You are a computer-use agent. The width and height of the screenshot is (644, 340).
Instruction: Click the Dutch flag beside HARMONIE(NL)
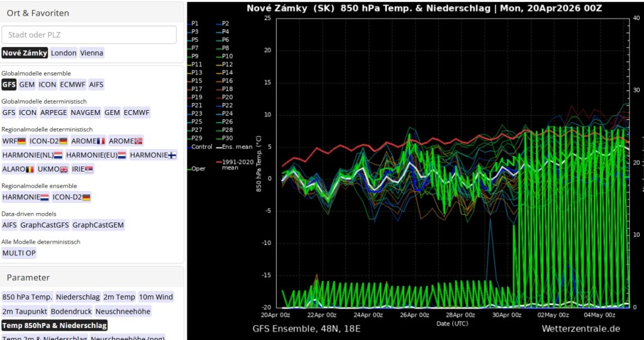pos(58,155)
